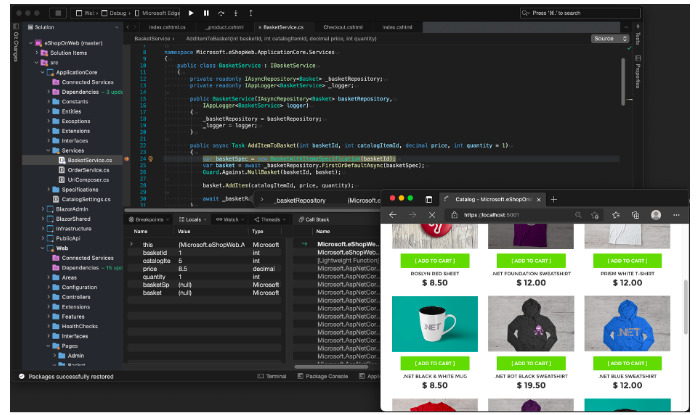This screenshot has width=698, height=415.
Task: Continue execution with the play button
Action: [x=191, y=13]
